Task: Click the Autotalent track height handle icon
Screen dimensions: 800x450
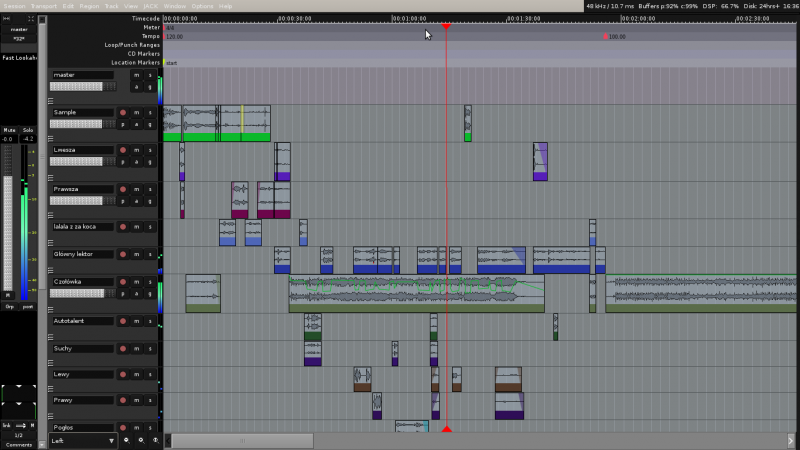Action: pos(51,337)
